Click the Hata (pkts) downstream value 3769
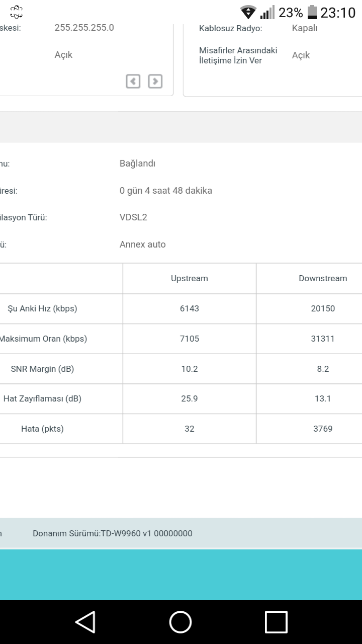Image resolution: width=362 pixels, height=644 pixels. (323, 429)
